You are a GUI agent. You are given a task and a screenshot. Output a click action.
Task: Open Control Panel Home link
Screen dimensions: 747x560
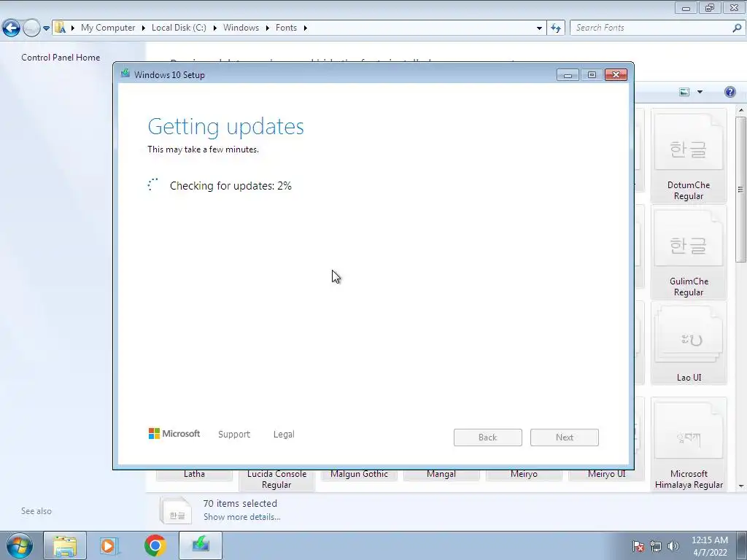(x=61, y=57)
